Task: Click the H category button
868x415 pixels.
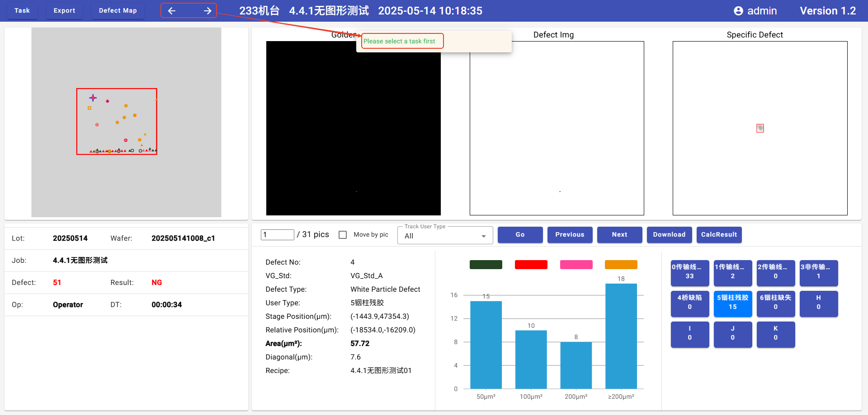Action: point(819,303)
